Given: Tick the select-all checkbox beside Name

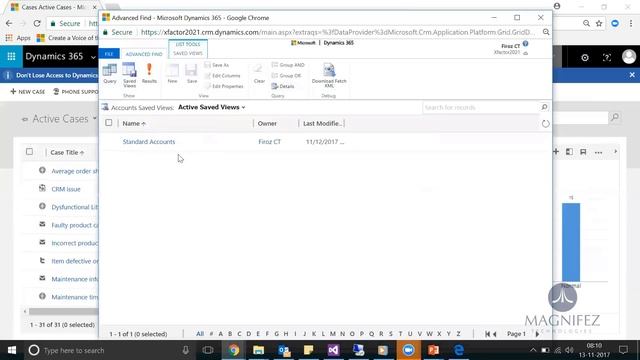Looking at the screenshot, I should click(x=109, y=123).
